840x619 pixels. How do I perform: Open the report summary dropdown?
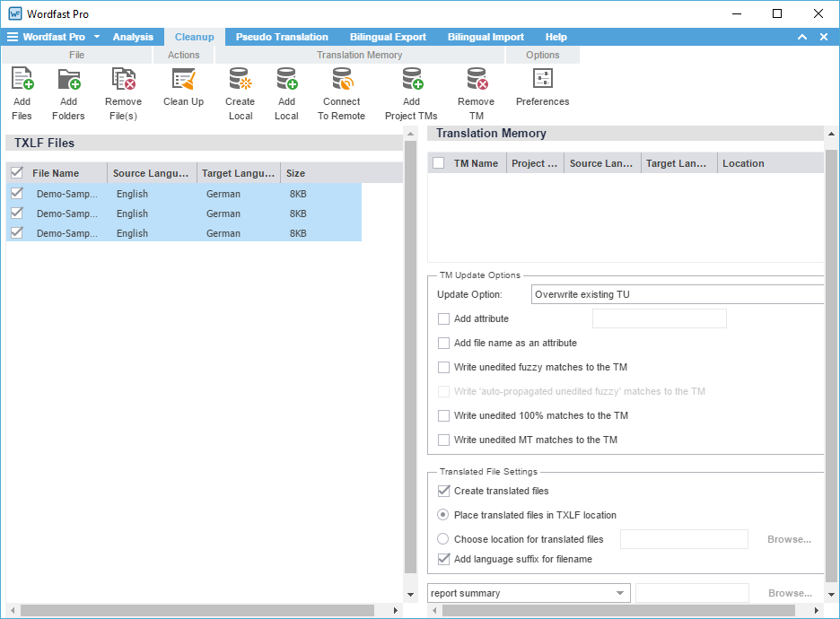click(x=529, y=593)
